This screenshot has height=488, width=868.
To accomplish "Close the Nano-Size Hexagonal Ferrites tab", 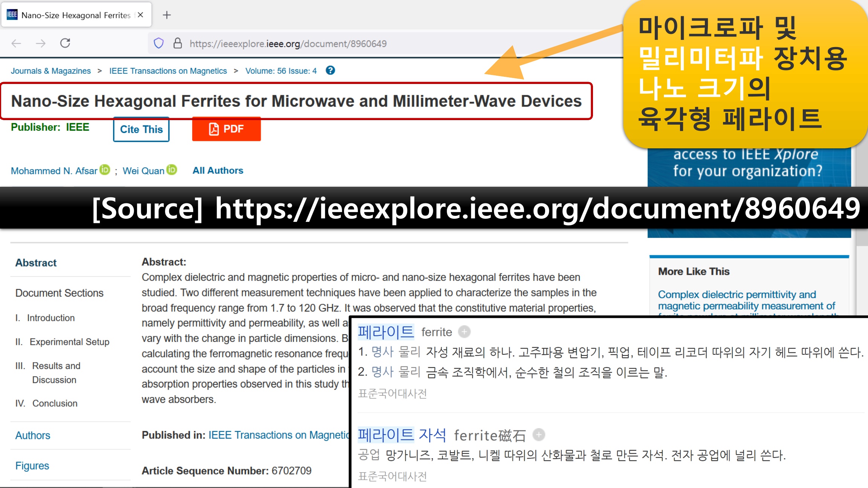I will point(141,15).
